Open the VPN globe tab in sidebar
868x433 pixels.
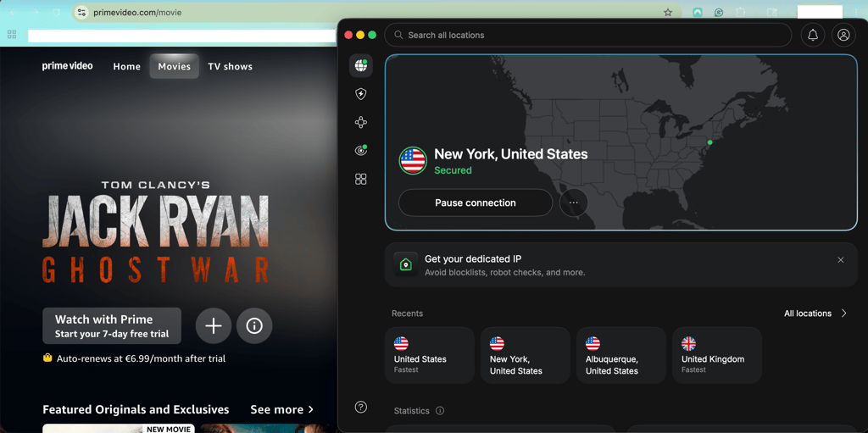[x=361, y=66]
